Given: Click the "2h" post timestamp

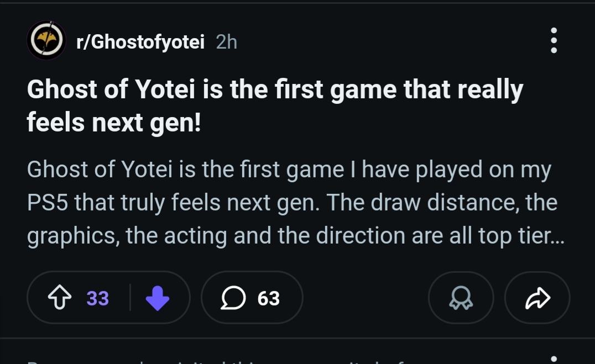Looking at the screenshot, I should pyautogui.click(x=226, y=41).
